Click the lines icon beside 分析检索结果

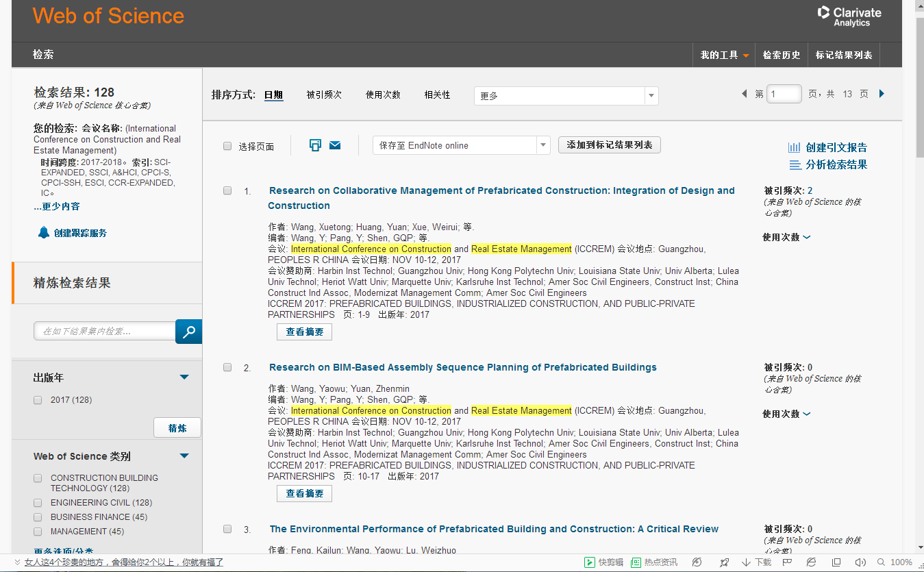click(795, 164)
